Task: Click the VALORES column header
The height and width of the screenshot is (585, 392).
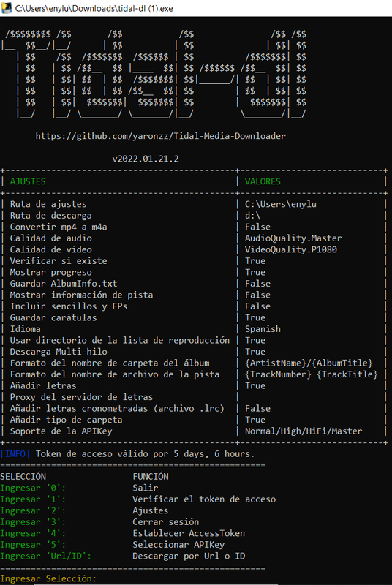Action: 263,181
